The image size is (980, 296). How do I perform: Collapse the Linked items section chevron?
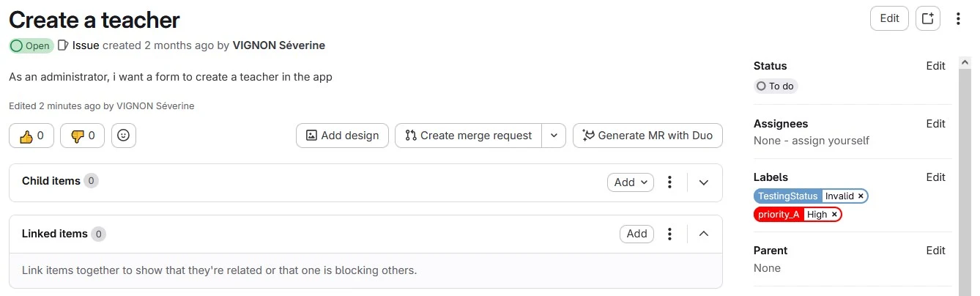704,234
